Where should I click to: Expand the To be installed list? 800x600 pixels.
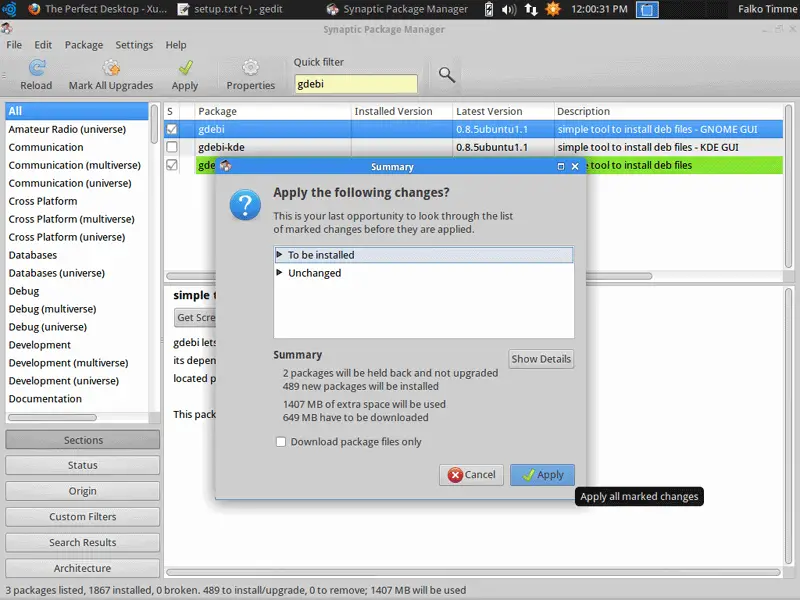pyautogui.click(x=279, y=254)
